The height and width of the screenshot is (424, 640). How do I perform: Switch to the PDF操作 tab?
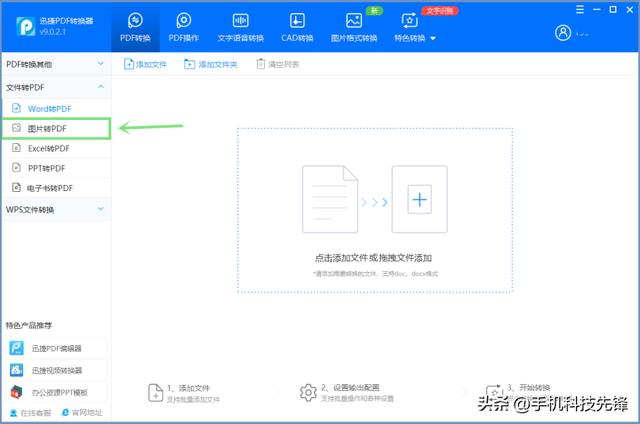184,28
